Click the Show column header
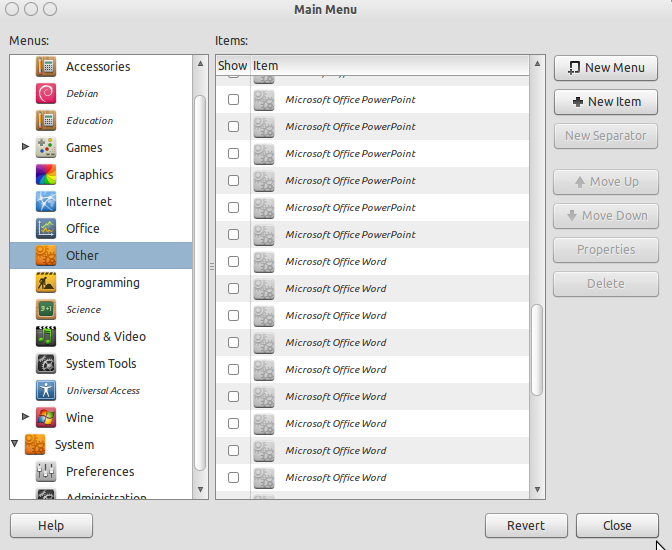This screenshot has height=550, width=672. click(x=233, y=66)
